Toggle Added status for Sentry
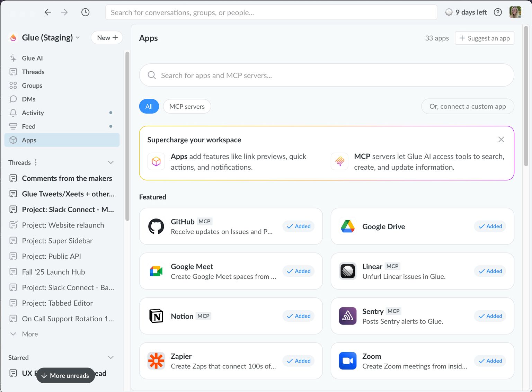 [x=490, y=316]
